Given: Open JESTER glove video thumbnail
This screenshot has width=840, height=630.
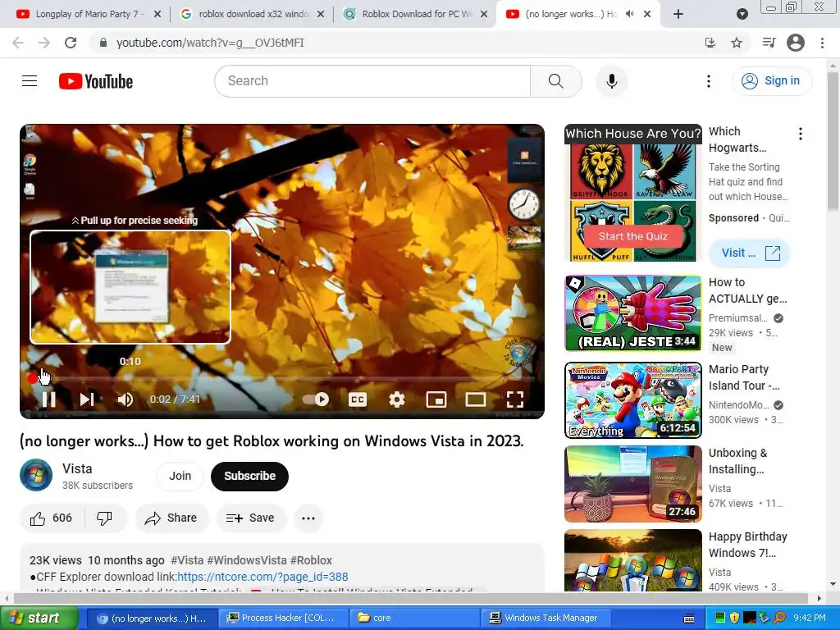Looking at the screenshot, I should click(633, 313).
